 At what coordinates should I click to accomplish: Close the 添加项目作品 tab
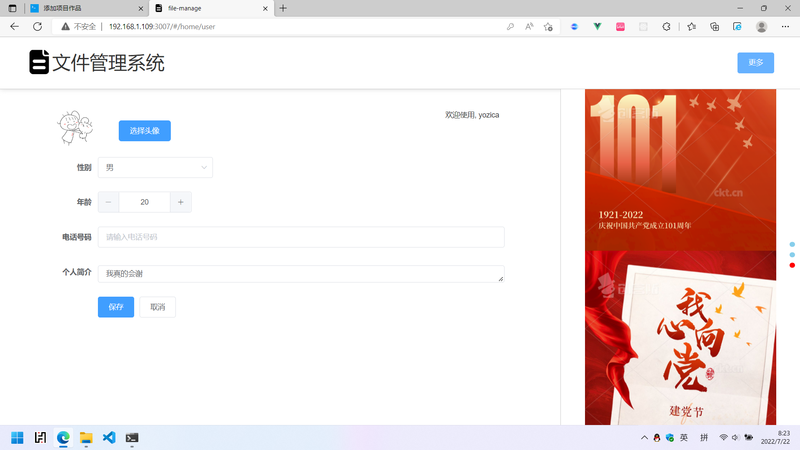141,9
